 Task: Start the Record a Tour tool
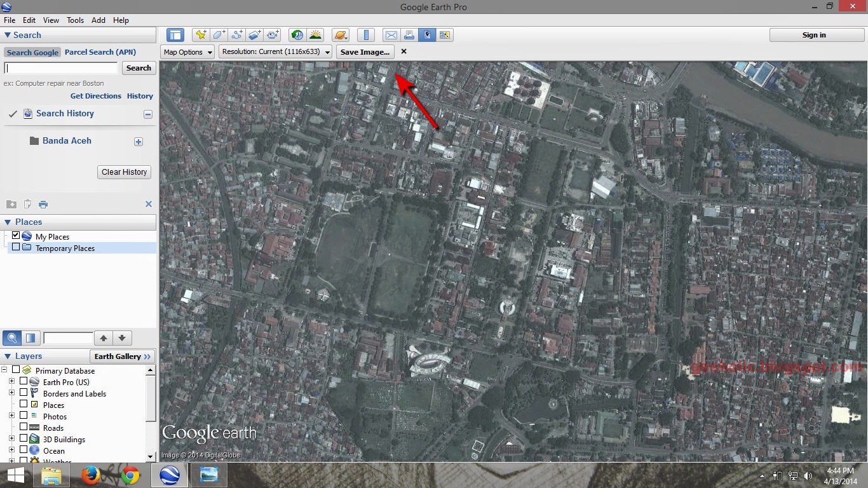273,35
